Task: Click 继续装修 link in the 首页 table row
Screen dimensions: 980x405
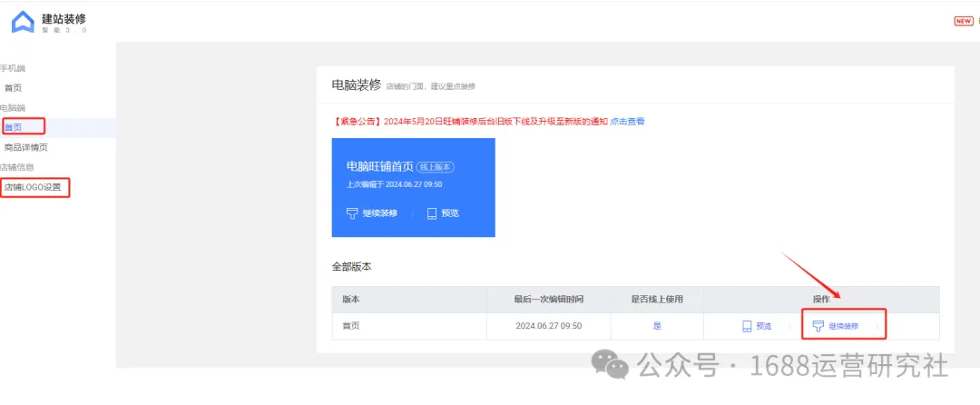Action: [844, 326]
